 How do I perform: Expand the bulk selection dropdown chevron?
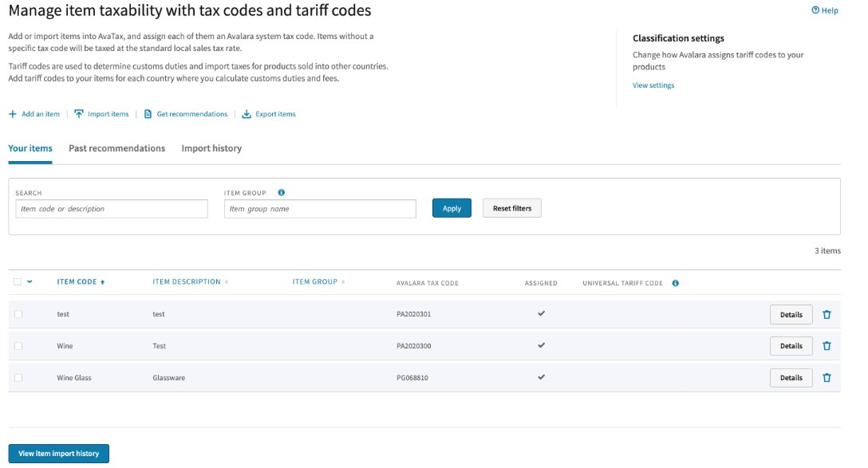click(x=30, y=281)
